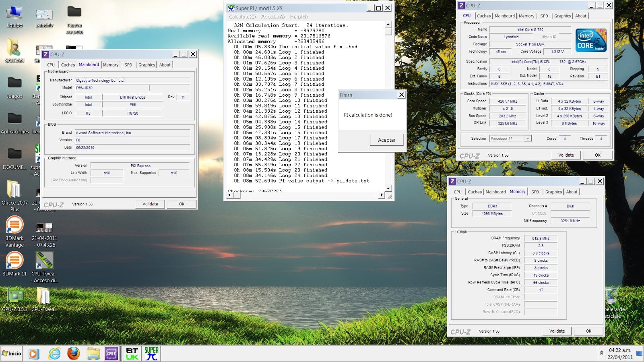This screenshot has width=644, height=362.
Task: Switch to Mainboard tab in top-right CPU-Z
Action: click(x=505, y=16)
